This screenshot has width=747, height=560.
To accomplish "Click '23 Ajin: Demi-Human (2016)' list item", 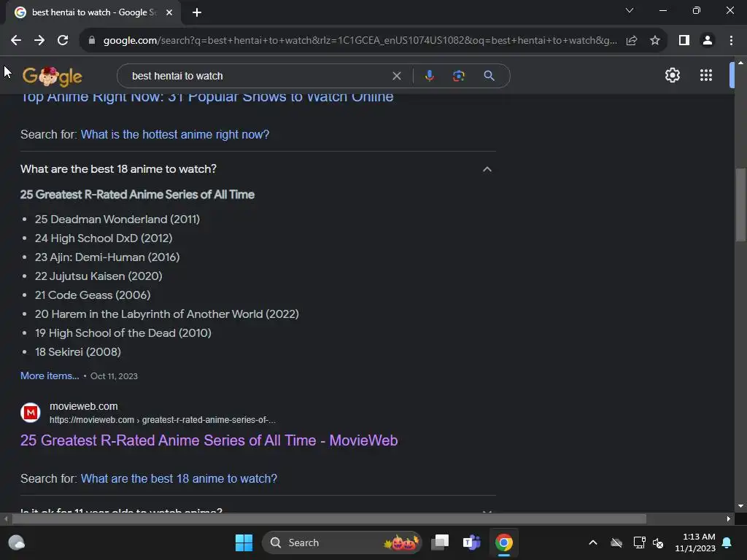I will coord(107,257).
